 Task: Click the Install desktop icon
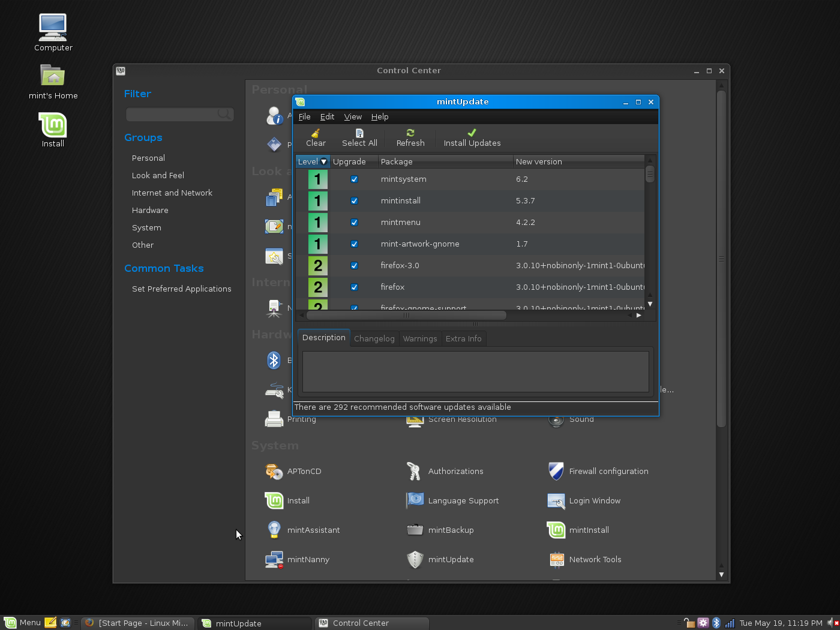53,130
